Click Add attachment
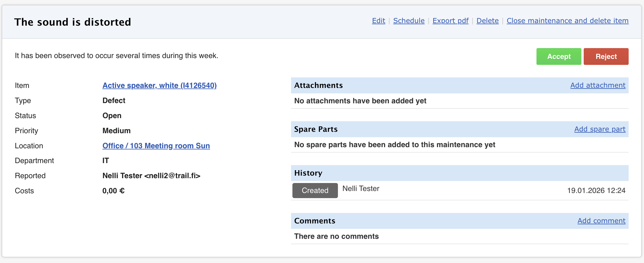This screenshot has height=263, width=644. point(598,85)
